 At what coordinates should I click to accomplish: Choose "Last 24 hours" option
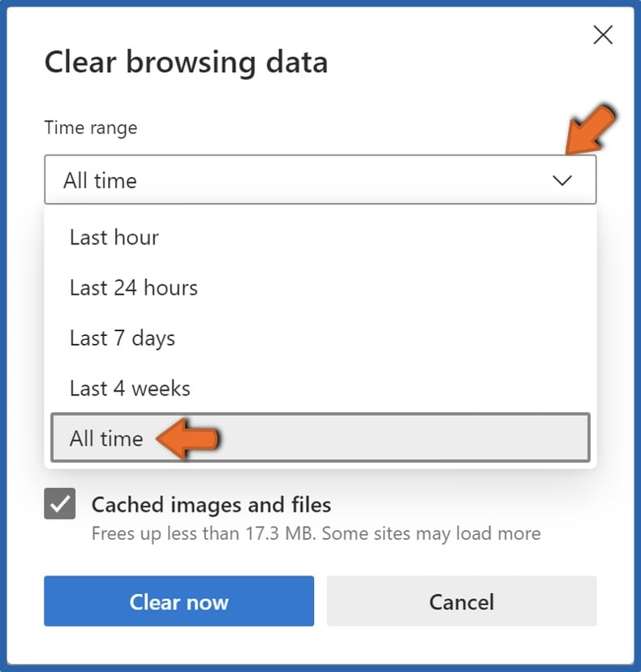click(x=132, y=287)
